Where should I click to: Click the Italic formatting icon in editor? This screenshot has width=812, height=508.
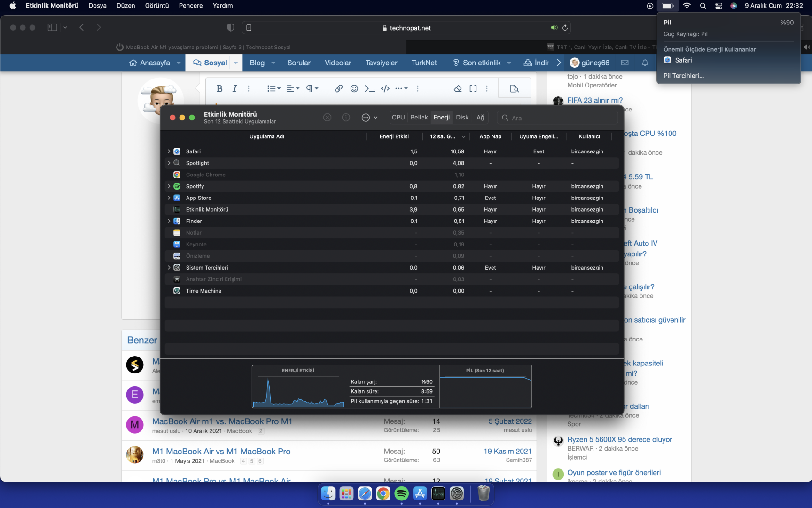point(234,88)
